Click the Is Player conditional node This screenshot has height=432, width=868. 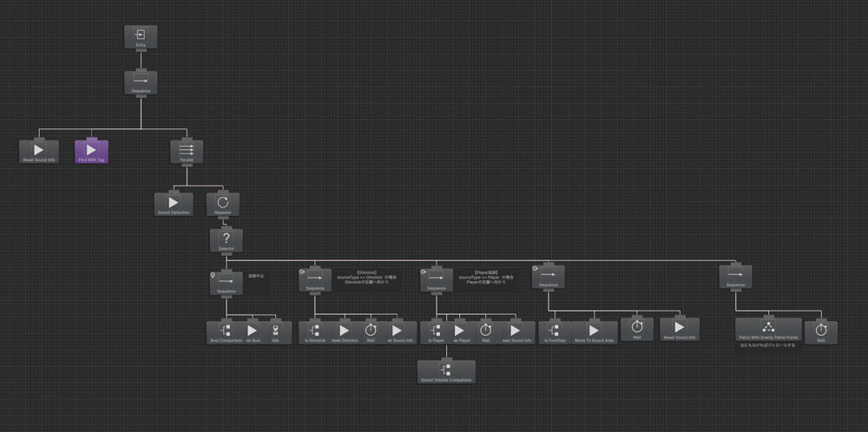[x=437, y=331]
